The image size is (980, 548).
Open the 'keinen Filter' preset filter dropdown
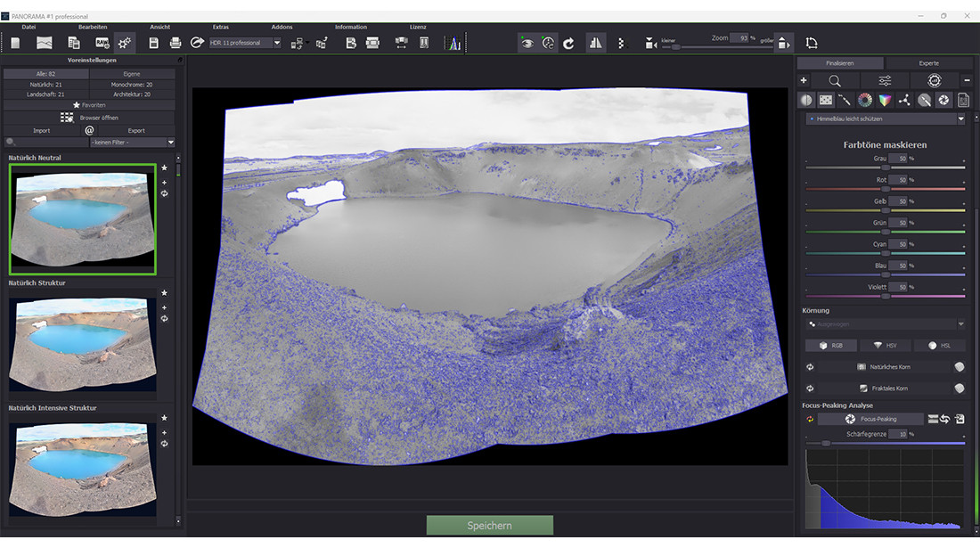pyautogui.click(x=132, y=142)
